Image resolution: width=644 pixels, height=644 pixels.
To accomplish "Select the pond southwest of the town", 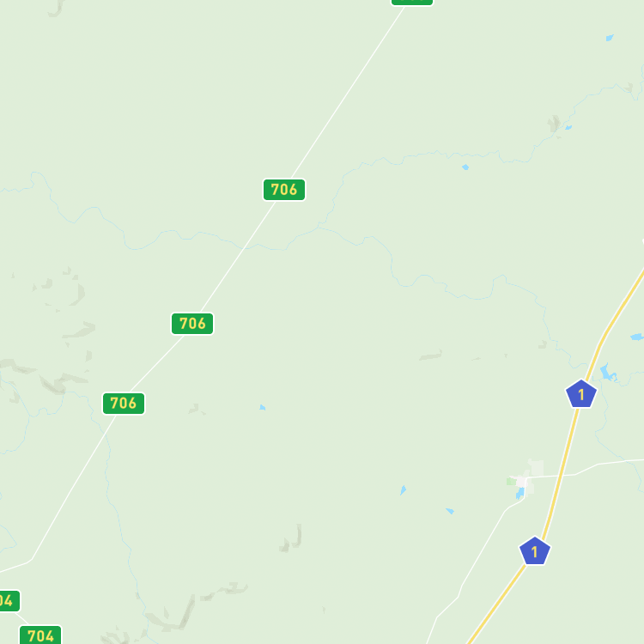I will click(450, 511).
